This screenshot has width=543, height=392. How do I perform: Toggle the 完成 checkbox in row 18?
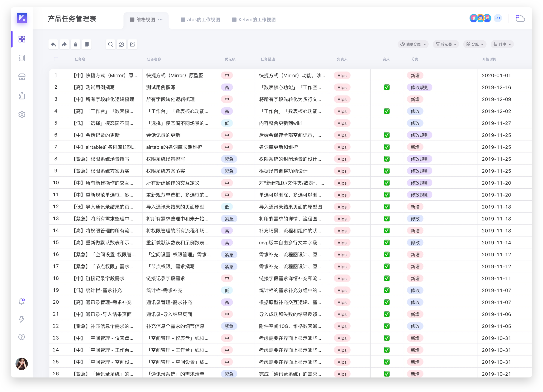pos(387,278)
